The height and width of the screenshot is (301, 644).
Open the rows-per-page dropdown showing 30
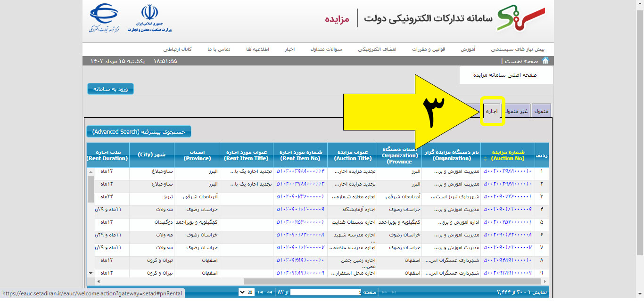[246, 293]
